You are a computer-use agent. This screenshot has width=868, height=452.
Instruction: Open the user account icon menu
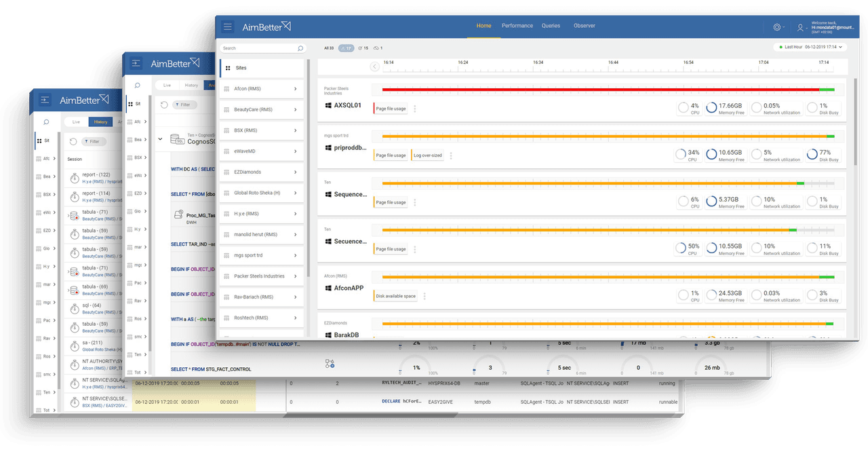(800, 27)
